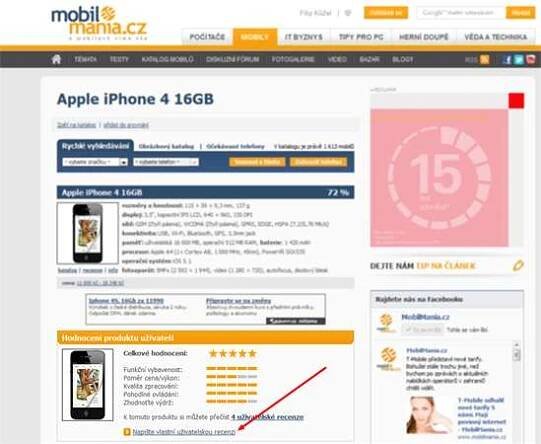Open the Věda a technika tab
Image resolution: width=541 pixels, height=444 pixels.
point(495,37)
